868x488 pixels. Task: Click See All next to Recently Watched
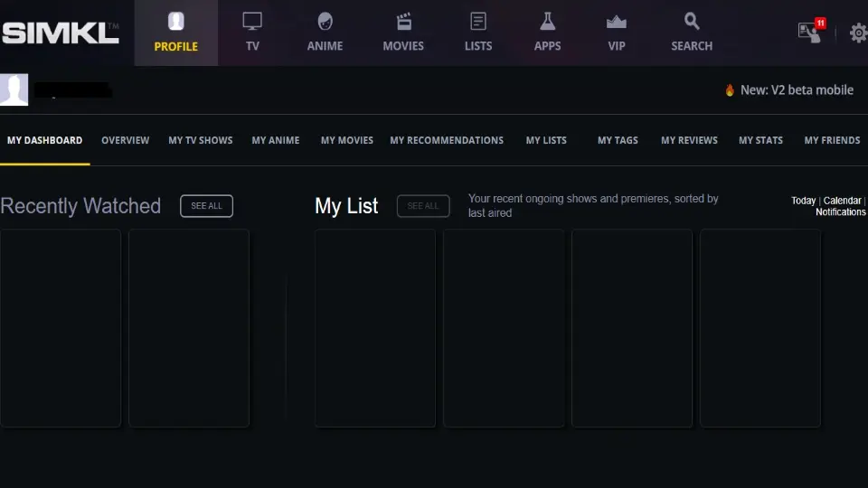point(206,206)
